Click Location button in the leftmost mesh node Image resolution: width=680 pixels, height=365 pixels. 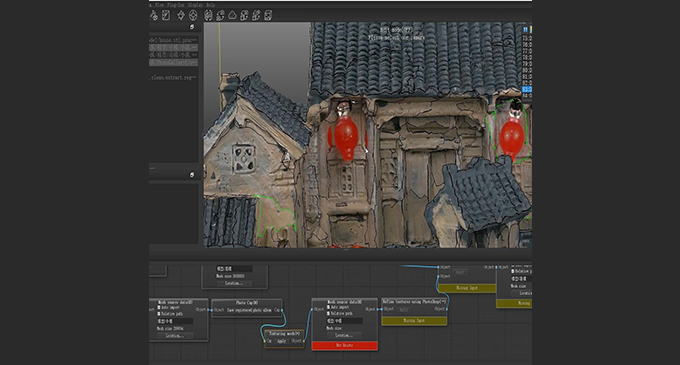point(175,336)
